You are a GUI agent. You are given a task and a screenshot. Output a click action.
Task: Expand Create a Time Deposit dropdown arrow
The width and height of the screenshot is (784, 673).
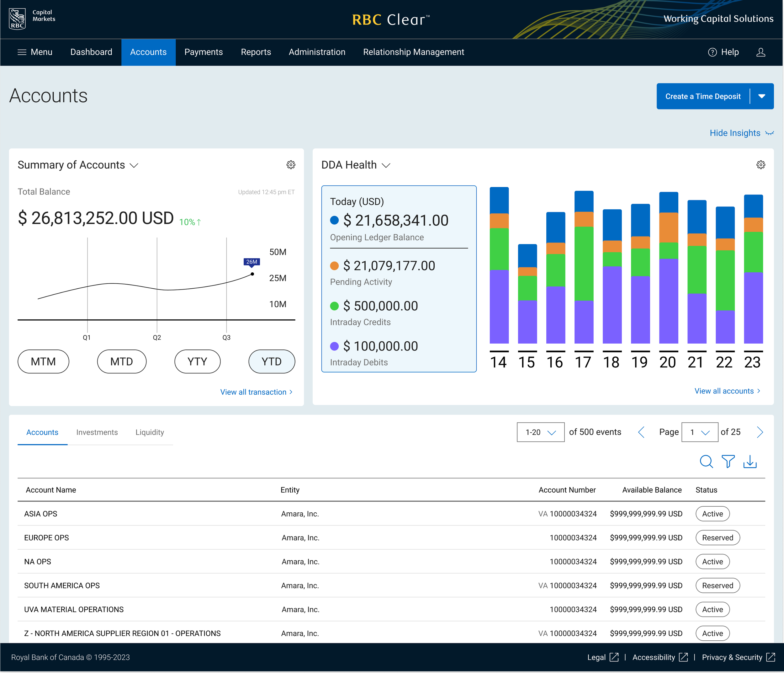pos(762,97)
